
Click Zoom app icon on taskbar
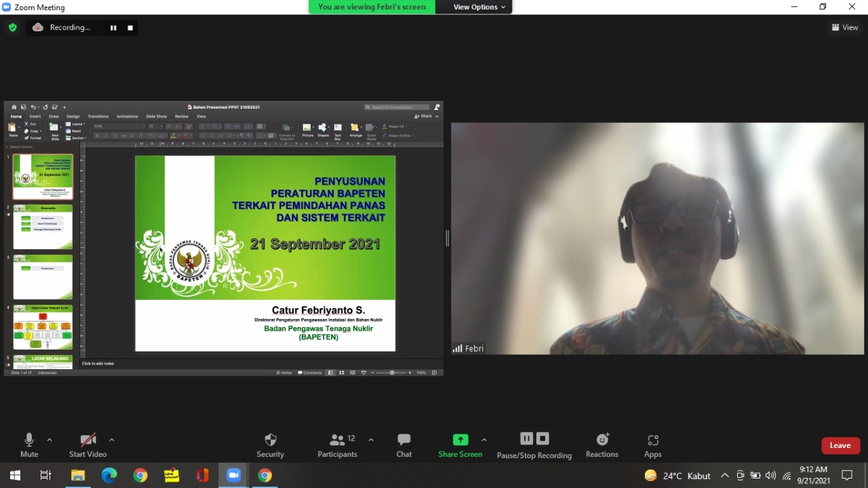coord(234,475)
